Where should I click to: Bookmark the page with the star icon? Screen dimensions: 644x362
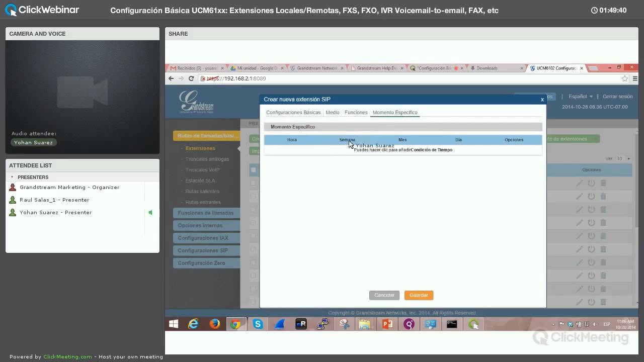(625, 78)
